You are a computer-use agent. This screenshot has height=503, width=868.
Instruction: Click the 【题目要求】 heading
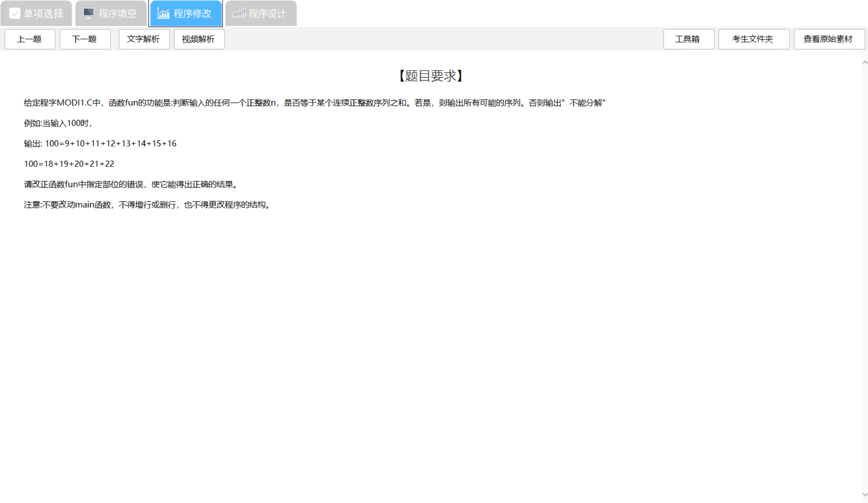click(x=431, y=76)
